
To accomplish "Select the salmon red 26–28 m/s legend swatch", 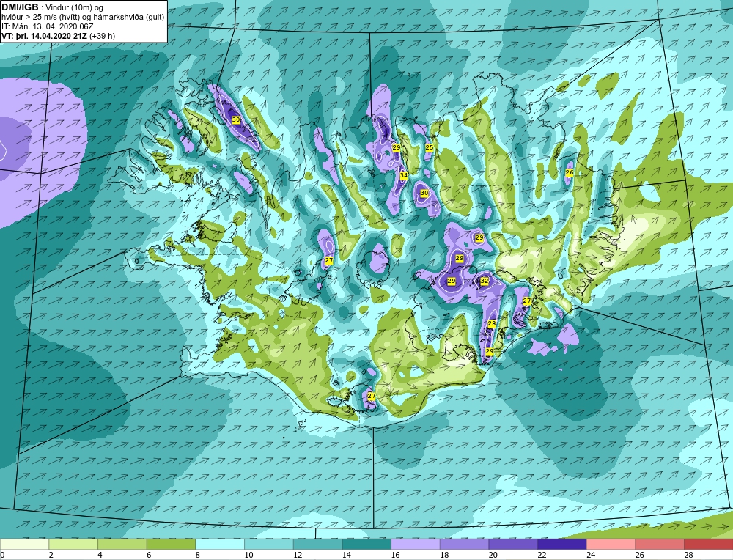I will coord(660,545).
